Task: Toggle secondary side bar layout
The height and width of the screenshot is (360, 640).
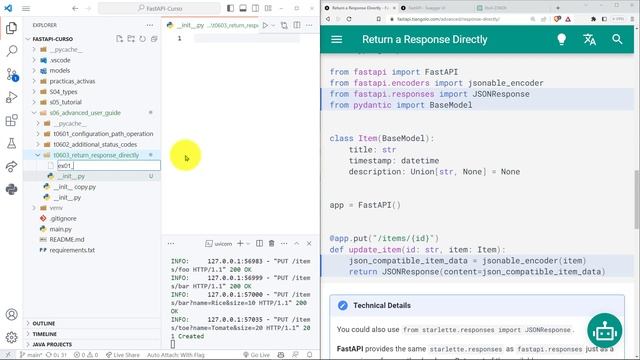Action: [x=256, y=8]
